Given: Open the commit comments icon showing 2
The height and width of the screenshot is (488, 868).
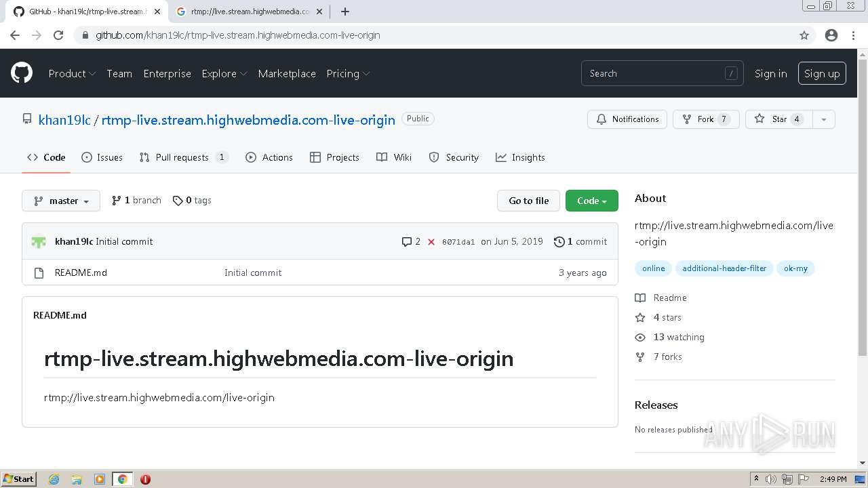Looking at the screenshot, I should 411,242.
